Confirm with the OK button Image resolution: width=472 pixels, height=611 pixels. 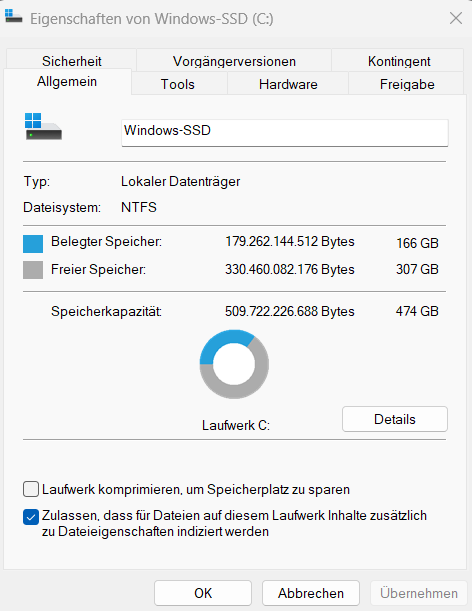[x=203, y=593]
